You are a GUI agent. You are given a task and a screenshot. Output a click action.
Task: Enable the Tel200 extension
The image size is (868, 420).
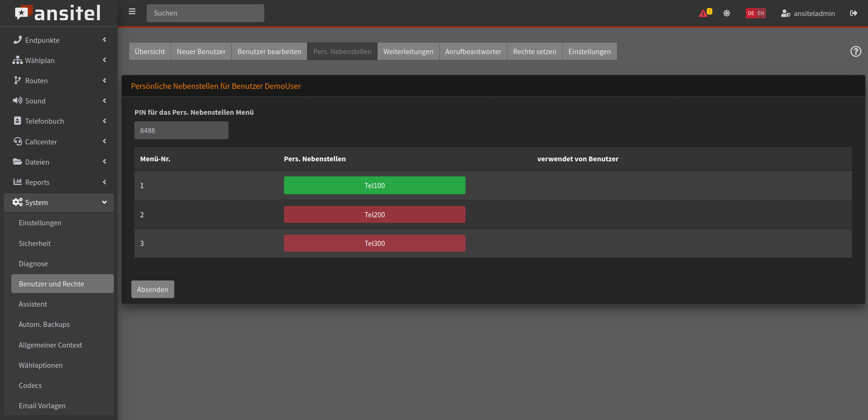click(374, 214)
